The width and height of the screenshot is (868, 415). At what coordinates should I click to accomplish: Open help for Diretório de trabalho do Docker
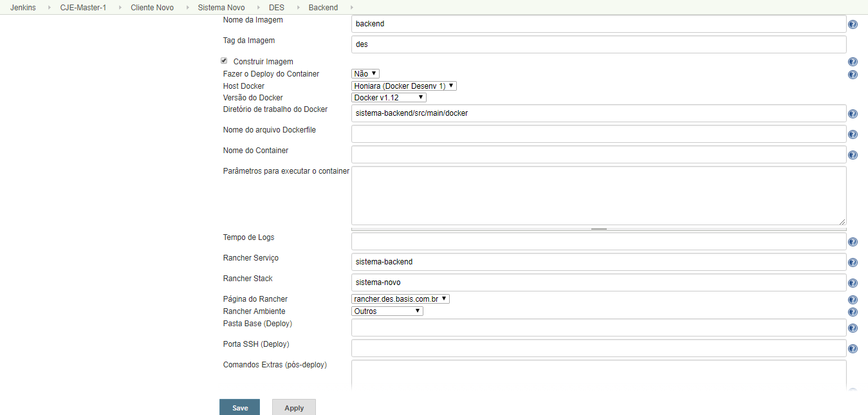click(x=853, y=114)
